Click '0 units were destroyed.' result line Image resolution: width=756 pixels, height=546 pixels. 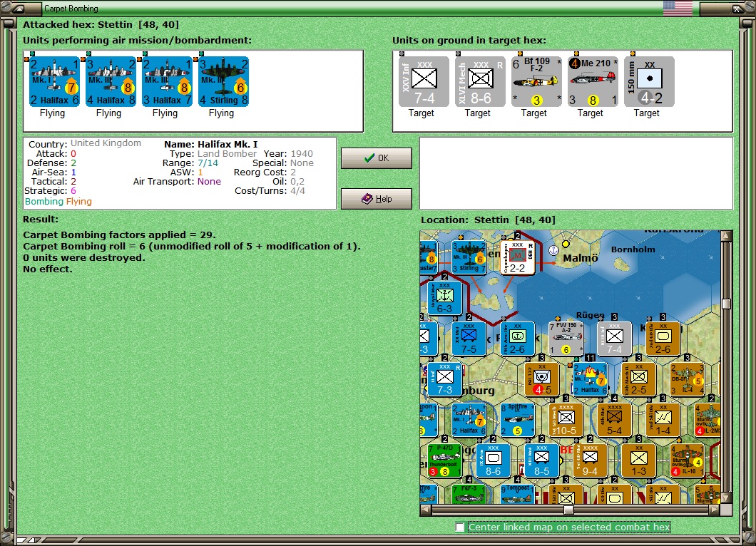pos(84,257)
